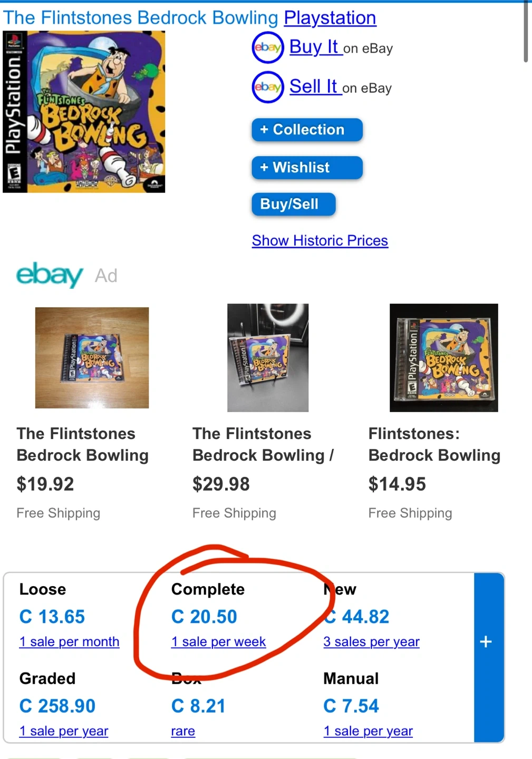Open the $19.92 eBay listing photo
The image size is (532, 759).
click(x=92, y=358)
